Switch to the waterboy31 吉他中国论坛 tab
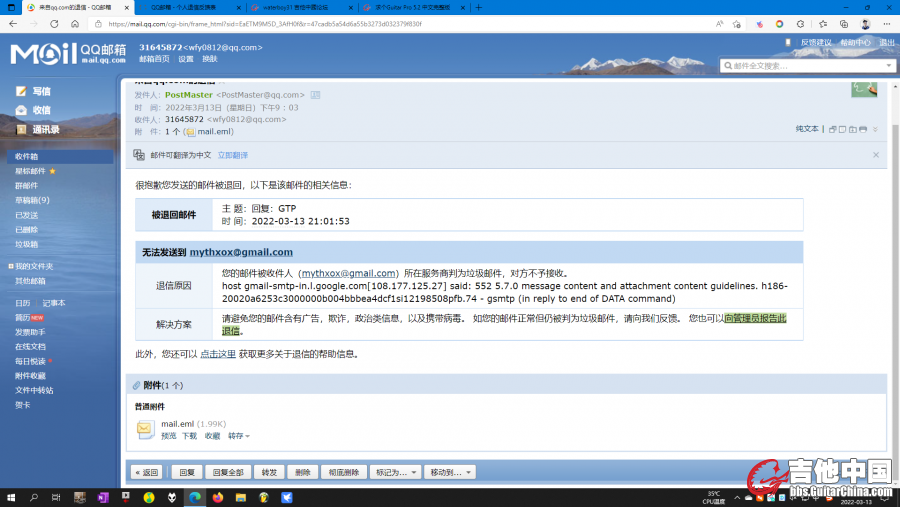This screenshot has height=507, width=900. pyautogui.click(x=302, y=7)
